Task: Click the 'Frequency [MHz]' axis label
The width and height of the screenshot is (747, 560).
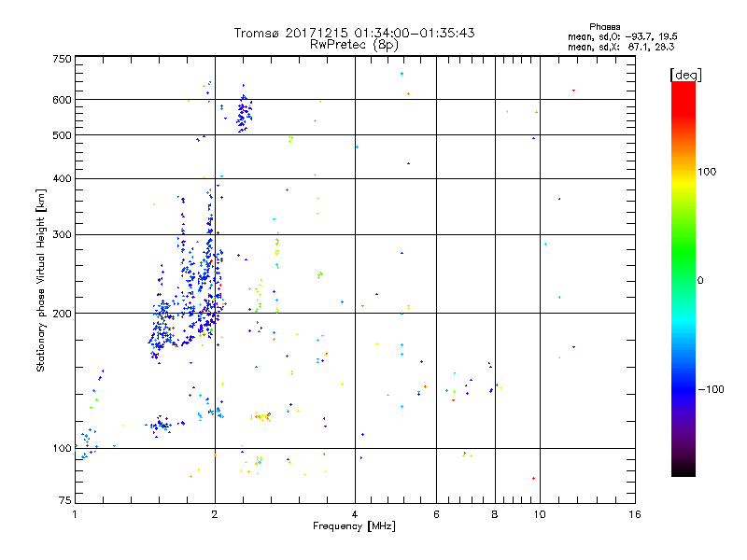Action: pyautogui.click(x=354, y=526)
